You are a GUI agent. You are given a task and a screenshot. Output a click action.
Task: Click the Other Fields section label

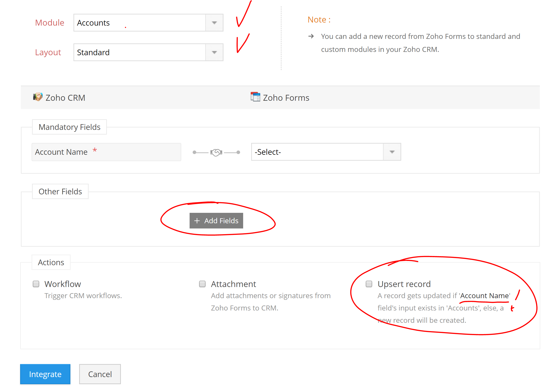click(60, 191)
